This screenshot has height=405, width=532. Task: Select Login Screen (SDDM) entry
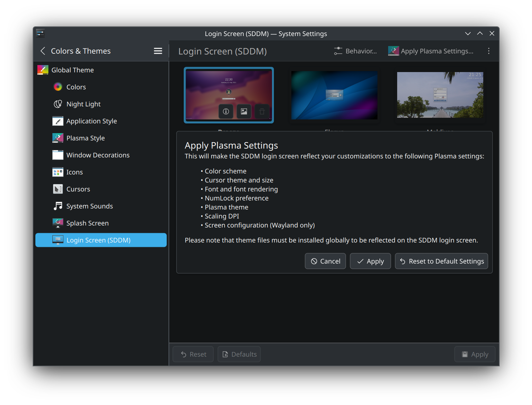click(101, 240)
